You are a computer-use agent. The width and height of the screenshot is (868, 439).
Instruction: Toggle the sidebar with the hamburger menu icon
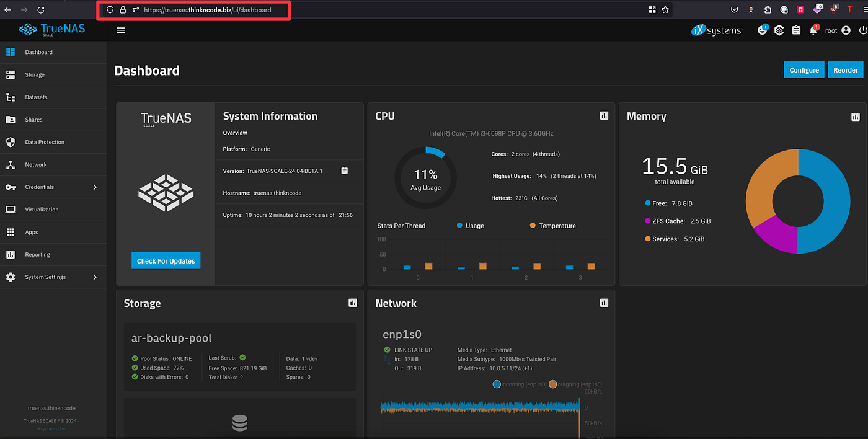[x=121, y=30]
